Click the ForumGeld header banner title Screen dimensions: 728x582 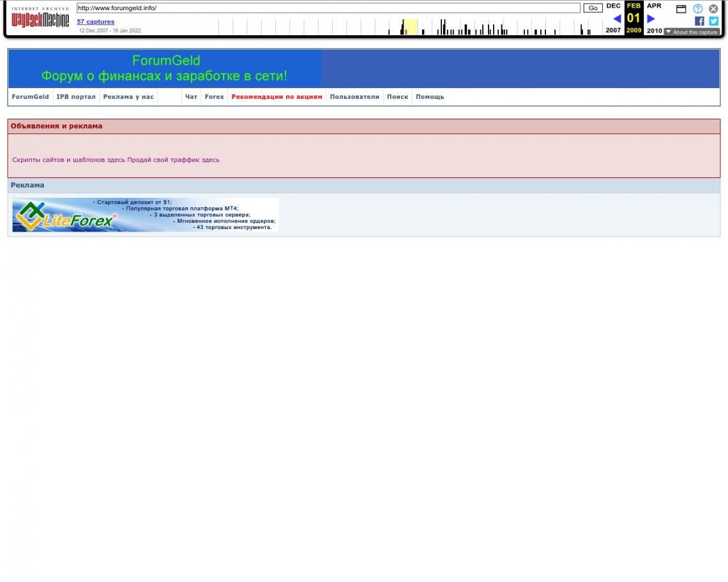pyautogui.click(x=165, y=68)
